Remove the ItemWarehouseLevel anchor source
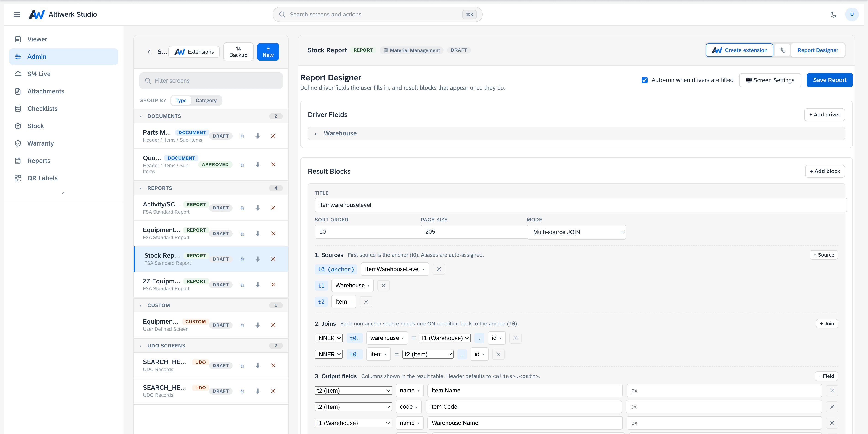Viewport: 868px width, 434px height. pyautogui.click(x=439, y=269)
